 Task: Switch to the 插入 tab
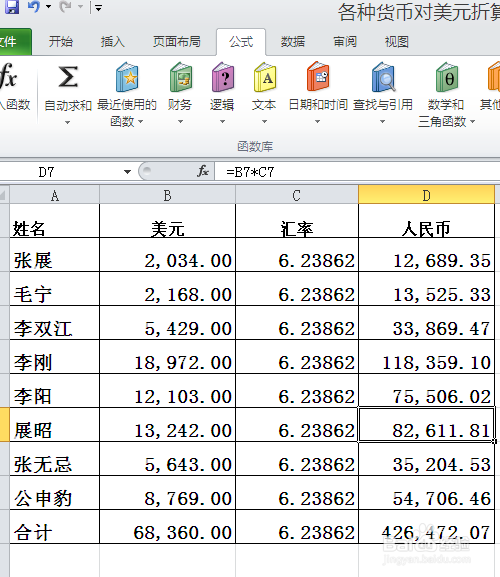(x=113, y=42)
